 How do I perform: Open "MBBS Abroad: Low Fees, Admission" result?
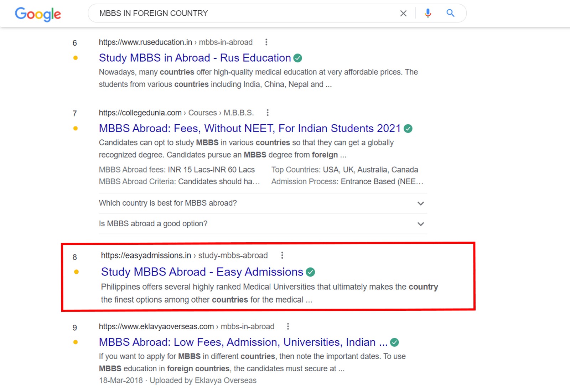pos(243,342)
